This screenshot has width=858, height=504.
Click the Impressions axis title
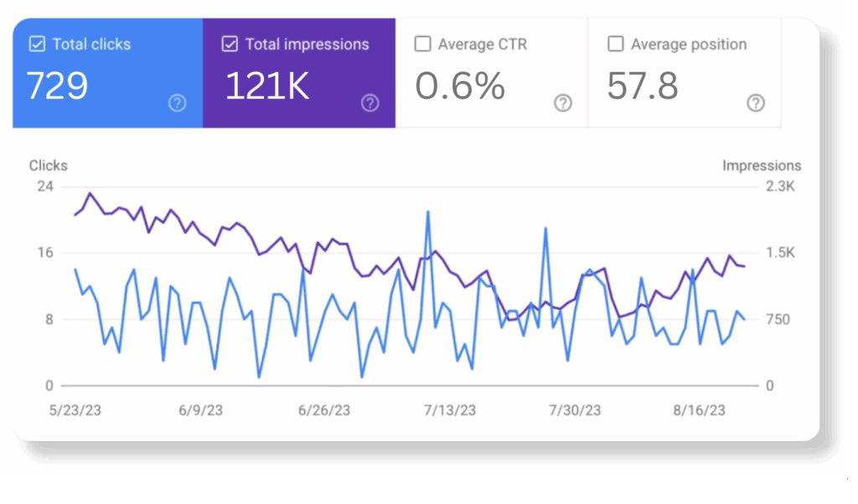tap(762, 166)
